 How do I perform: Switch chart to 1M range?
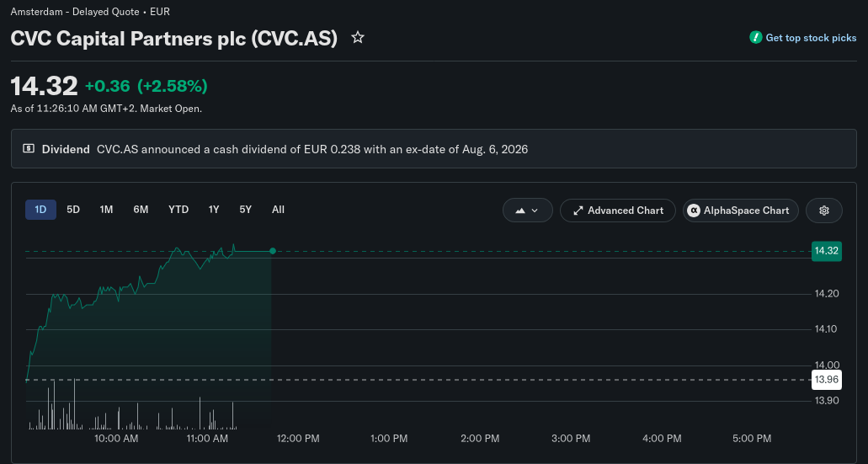(106, 210)
